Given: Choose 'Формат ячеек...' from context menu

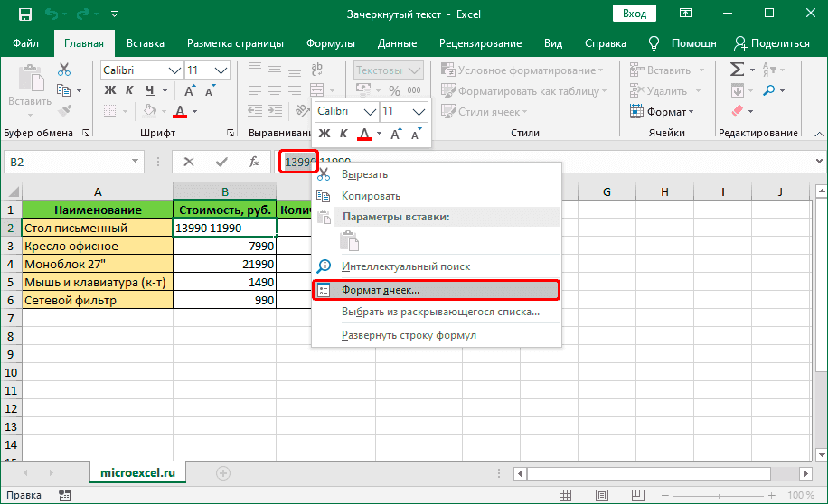Looking at the screenshot, I should click(x=380, y=291).
